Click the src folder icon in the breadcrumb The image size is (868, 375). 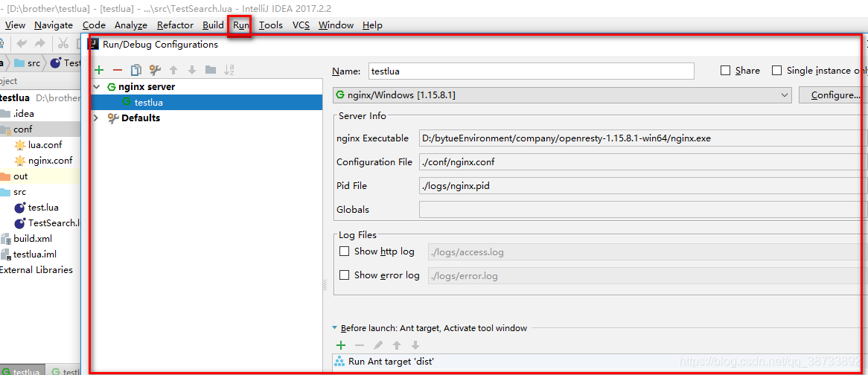19,63
